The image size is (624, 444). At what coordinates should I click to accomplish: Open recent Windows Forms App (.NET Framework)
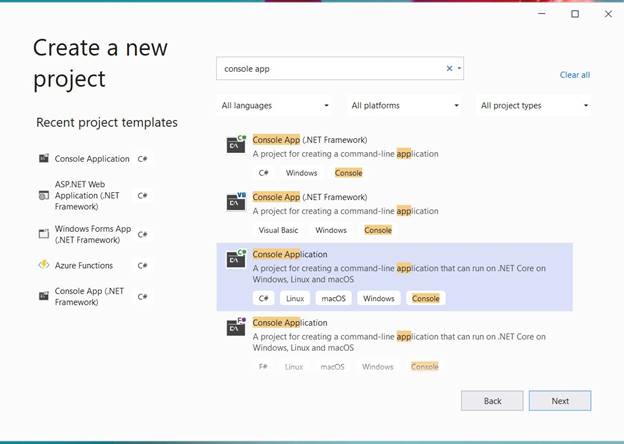(95, 234)
